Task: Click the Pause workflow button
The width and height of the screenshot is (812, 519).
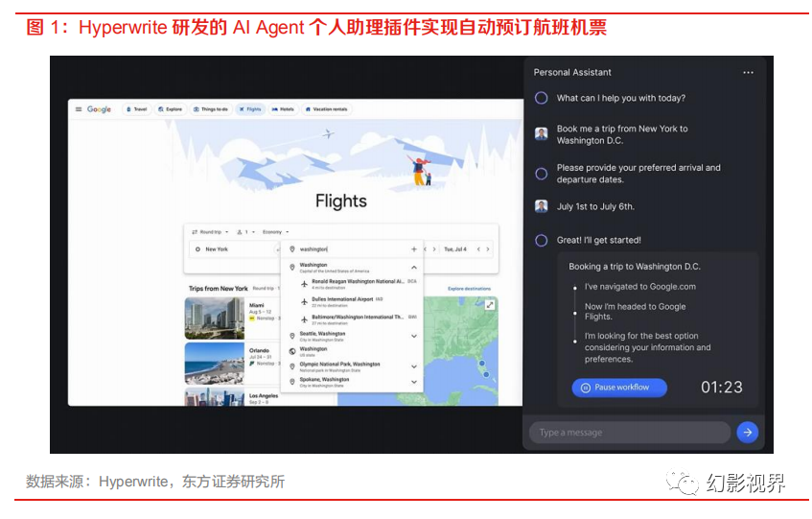Action: point(619,388)
